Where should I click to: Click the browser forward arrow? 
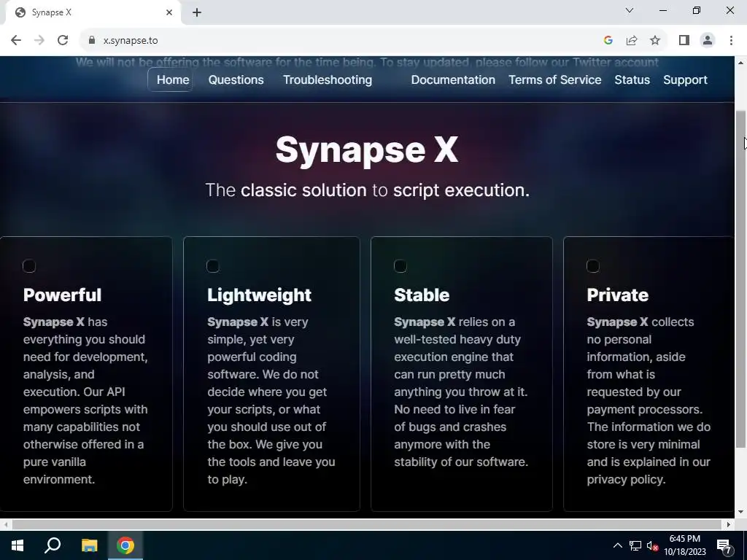click(x=39, y=41)
